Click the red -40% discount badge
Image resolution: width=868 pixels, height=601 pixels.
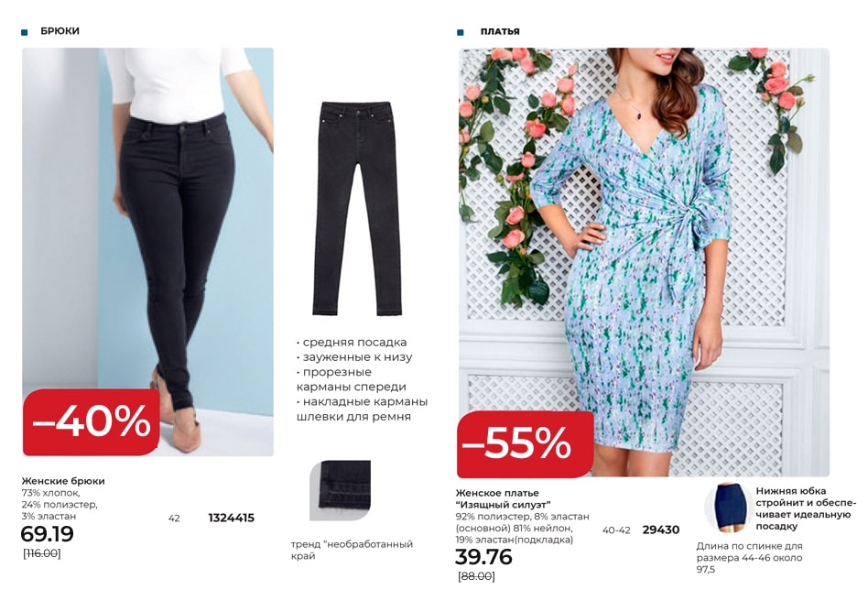[x=92, y=422]
